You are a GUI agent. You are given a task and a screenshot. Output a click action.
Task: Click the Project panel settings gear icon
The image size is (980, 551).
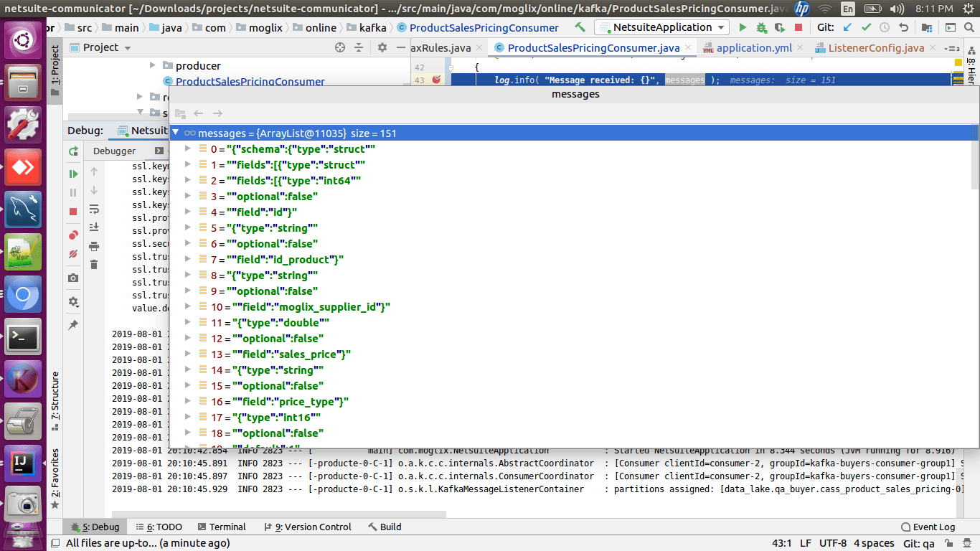[x=382, y=47]
